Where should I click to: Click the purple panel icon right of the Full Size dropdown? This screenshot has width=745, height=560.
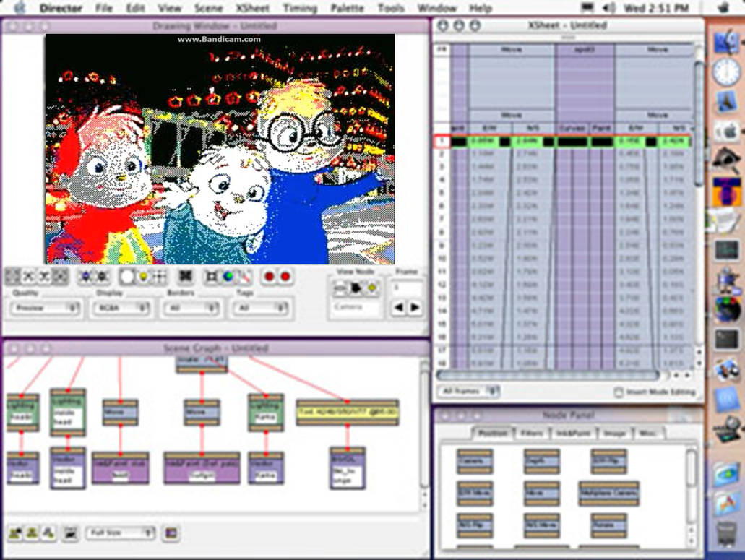point(171,533)
